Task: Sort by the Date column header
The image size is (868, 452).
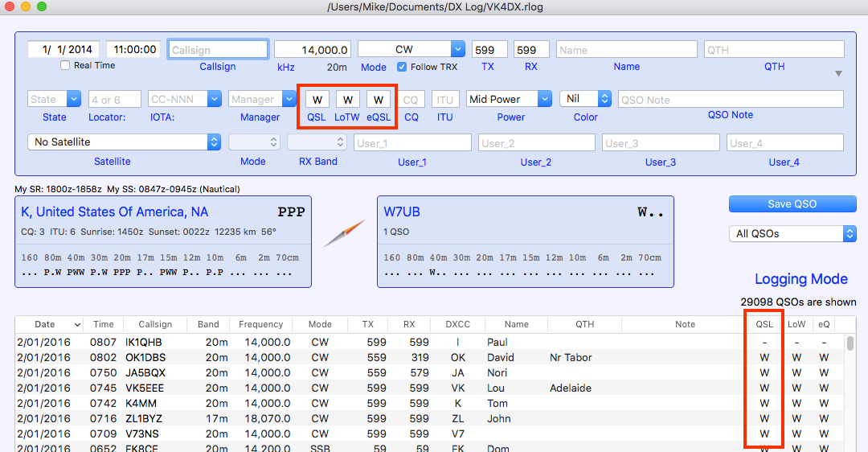Action: coord(49,325)
